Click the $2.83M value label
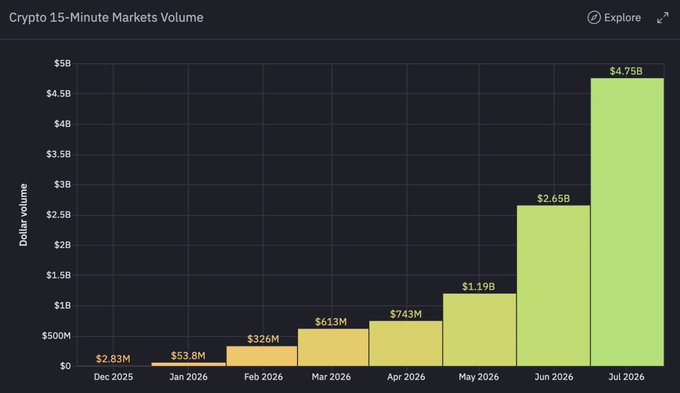Image resolution: width=680 pixels, height=393 pixels. point(113,359)
